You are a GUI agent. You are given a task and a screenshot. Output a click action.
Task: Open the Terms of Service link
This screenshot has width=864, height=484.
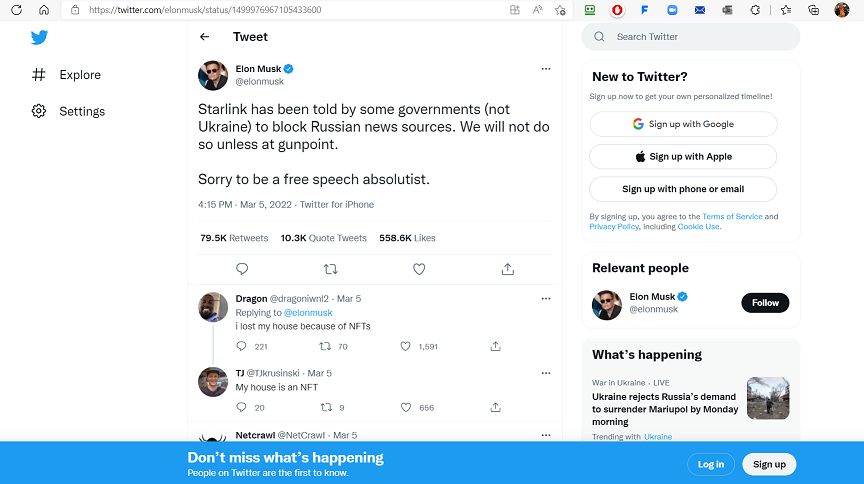point(732,216)
